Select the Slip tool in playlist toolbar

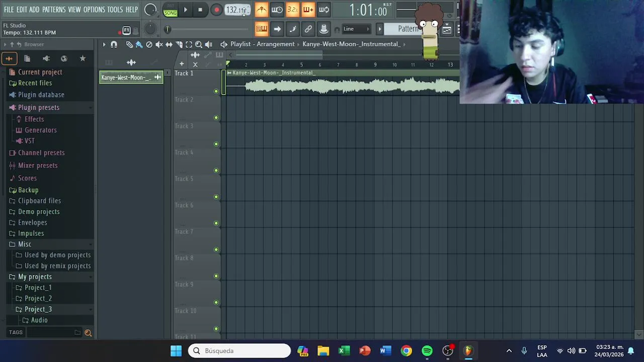169,44
